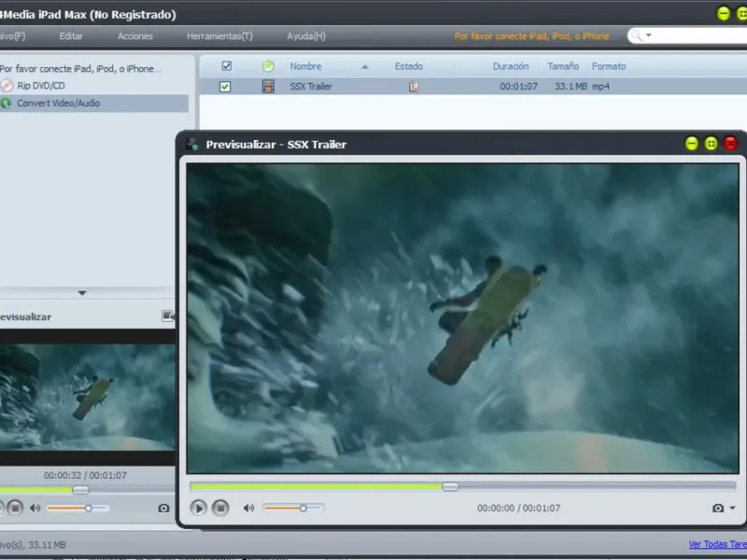Click the 00:00:32 / 00:01:07 time readout

point(85,475)
